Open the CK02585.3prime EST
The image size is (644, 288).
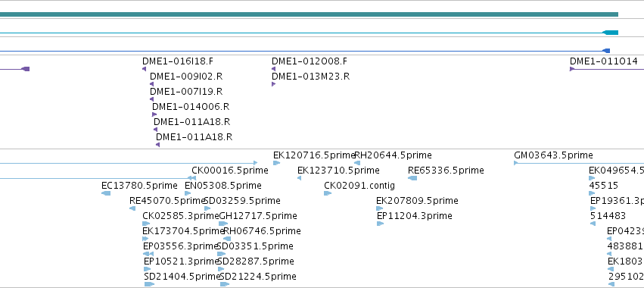[181, 216]
